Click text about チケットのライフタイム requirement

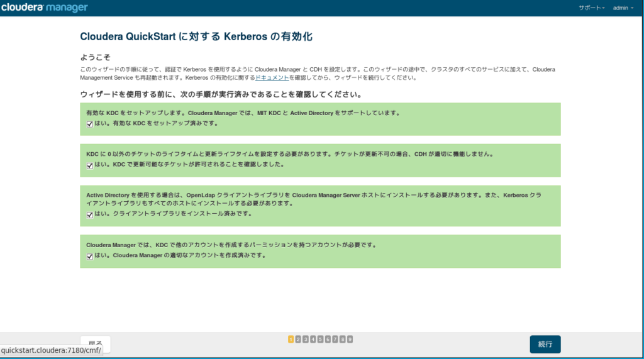[x=289, y=154]
